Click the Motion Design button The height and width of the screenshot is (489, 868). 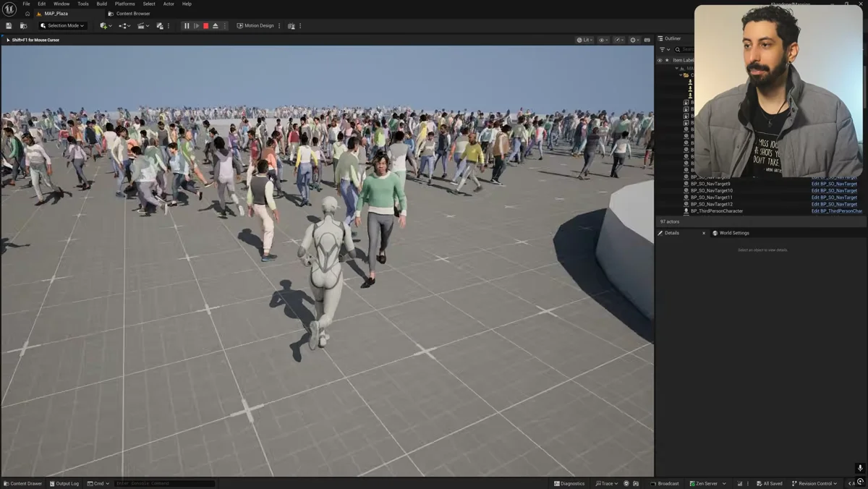255,26
